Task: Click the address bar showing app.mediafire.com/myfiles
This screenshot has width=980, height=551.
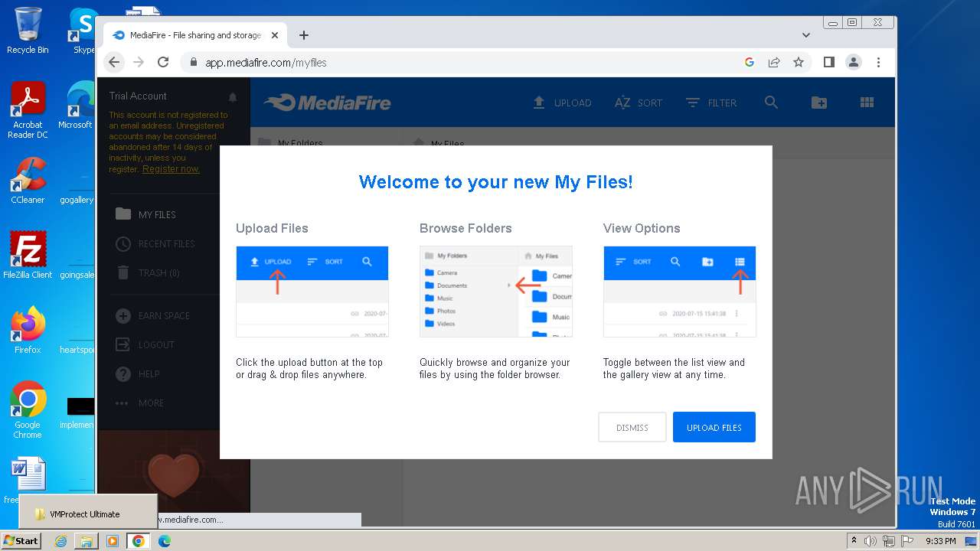Action: coord(459,62)
